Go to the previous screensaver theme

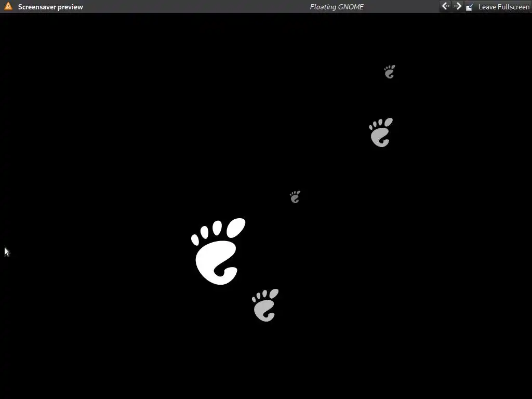[x=445, y=6]
